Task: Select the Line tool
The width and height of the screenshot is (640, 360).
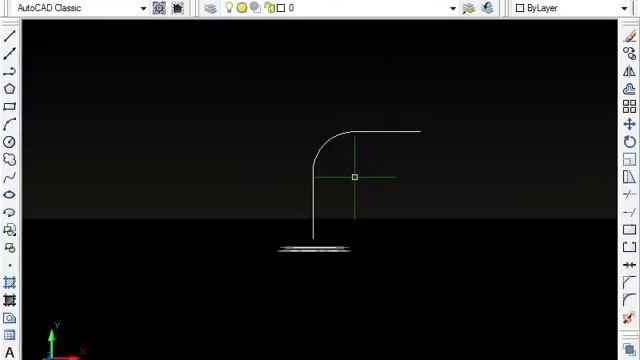Action: point(9,36)
